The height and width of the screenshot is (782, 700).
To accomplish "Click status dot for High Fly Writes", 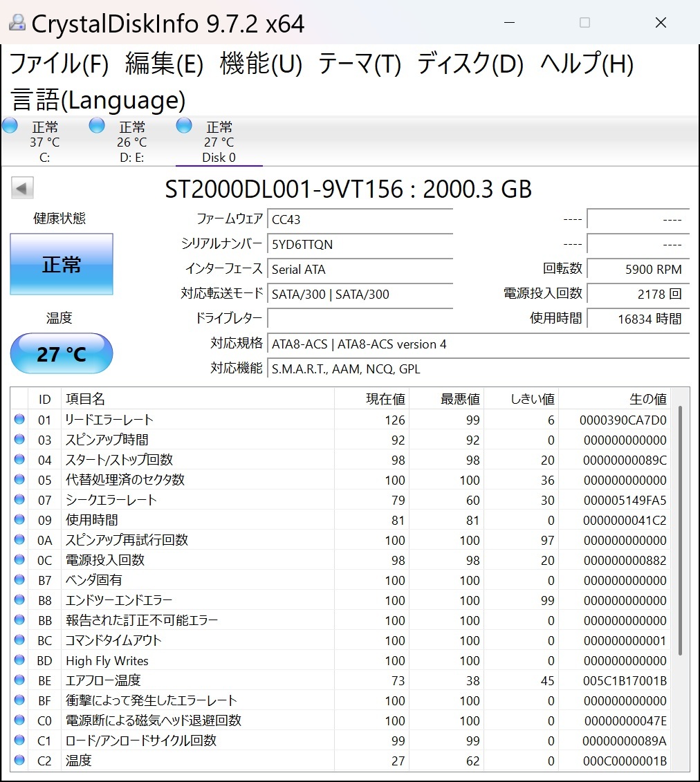I will coord(19,660).
